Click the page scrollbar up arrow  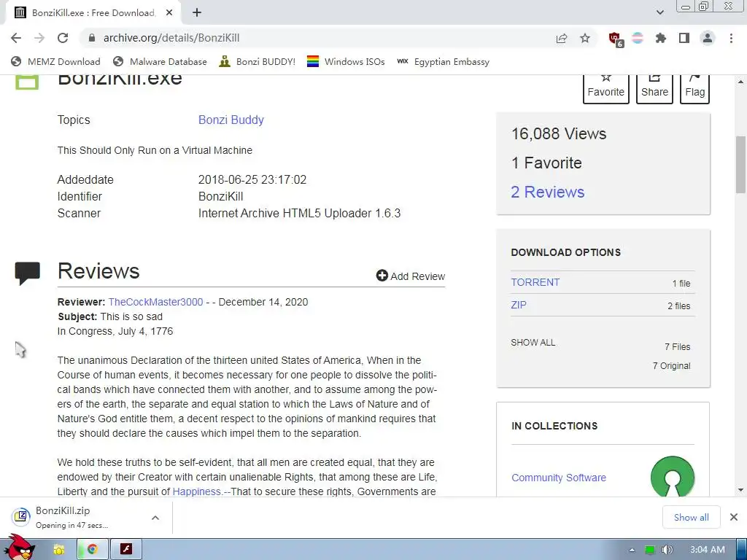click(x=741, y=82)
